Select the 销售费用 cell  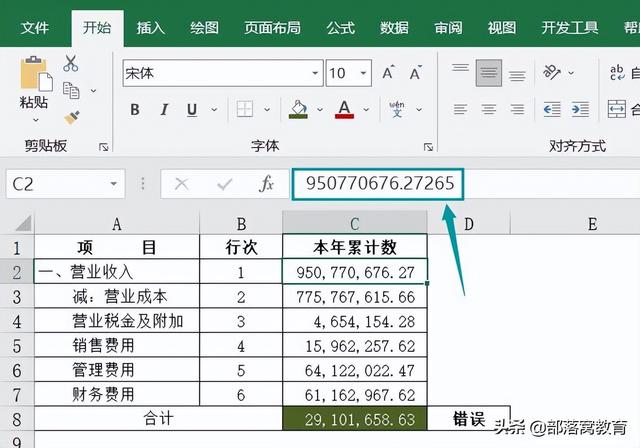click(x=117, y=346)
